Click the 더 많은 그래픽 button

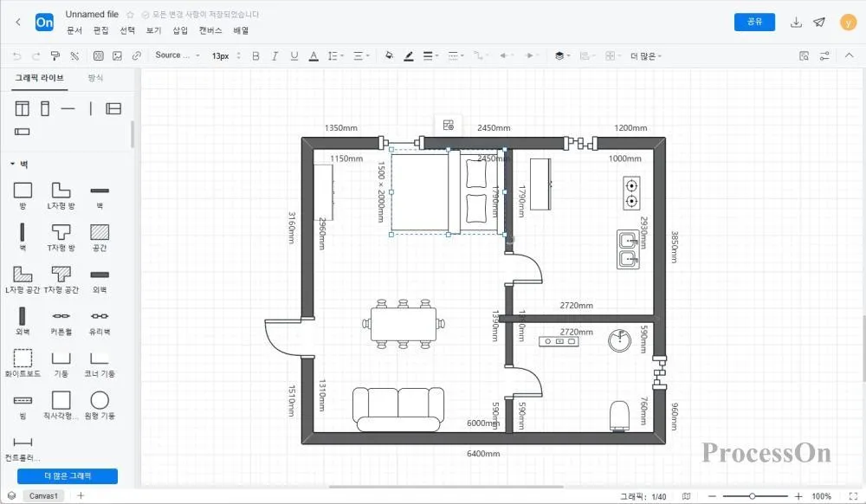tap(68, 475)
